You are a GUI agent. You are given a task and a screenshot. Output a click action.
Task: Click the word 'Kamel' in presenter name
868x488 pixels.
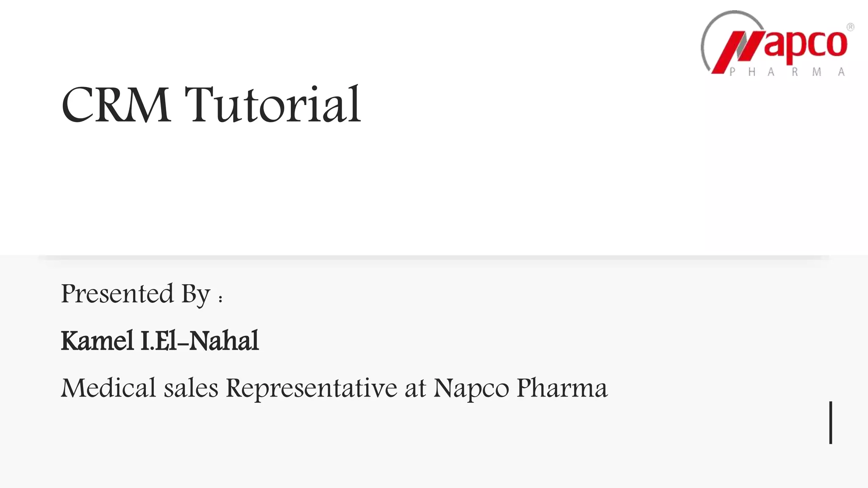[x=97, y=341]
